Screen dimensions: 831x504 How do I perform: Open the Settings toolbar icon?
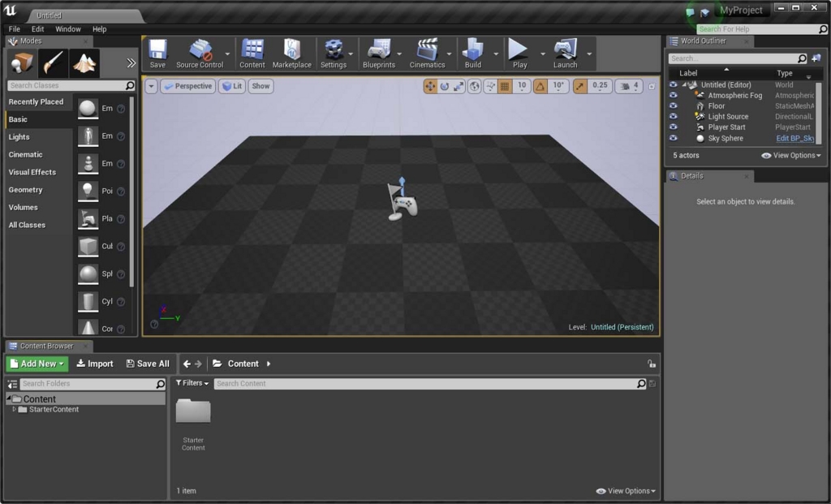[334, 54]
